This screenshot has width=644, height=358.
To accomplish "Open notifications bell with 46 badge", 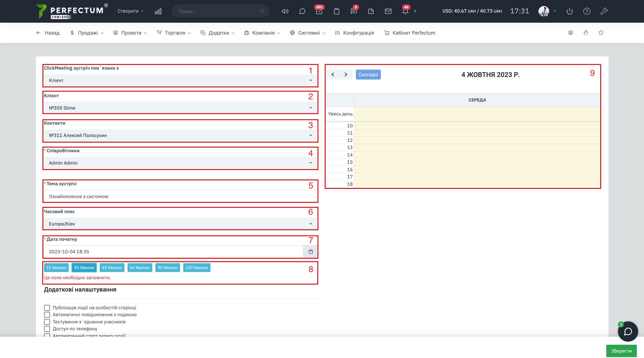I will click(x=405, y=11).
